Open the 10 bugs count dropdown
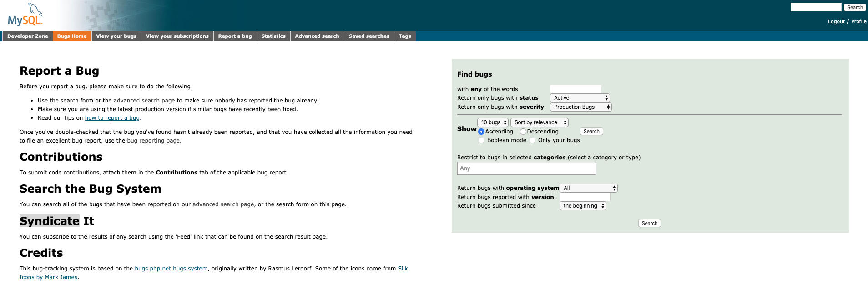The image size is (868, 296). (x=493, y=122)
